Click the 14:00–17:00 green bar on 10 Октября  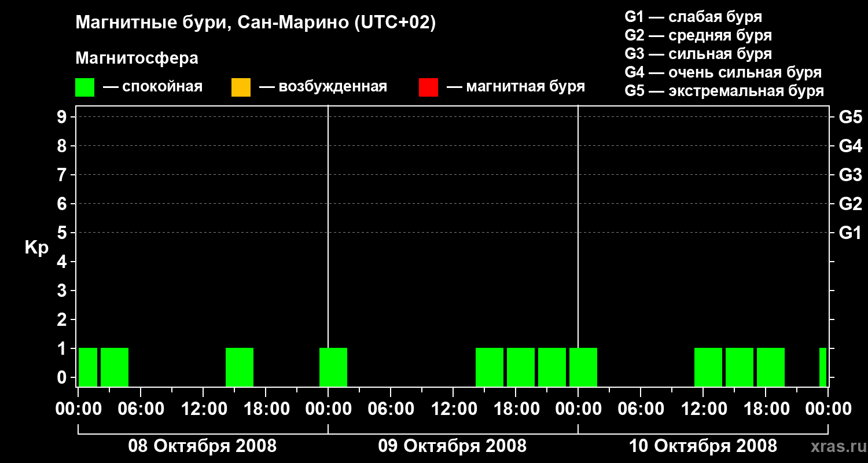pyautogui.click(x=740, y=367)
